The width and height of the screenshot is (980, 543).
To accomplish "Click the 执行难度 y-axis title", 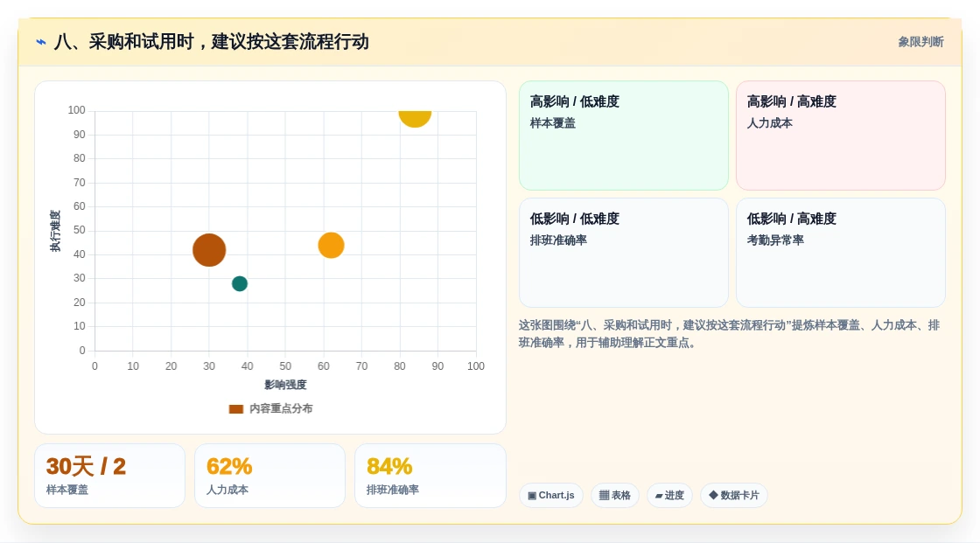I will pos(56,231).
